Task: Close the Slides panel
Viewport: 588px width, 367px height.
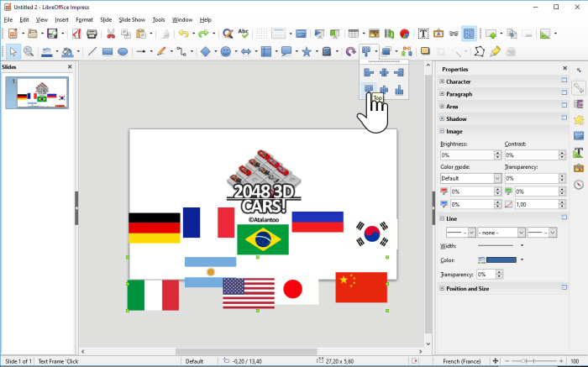Action: pos(70,66)
